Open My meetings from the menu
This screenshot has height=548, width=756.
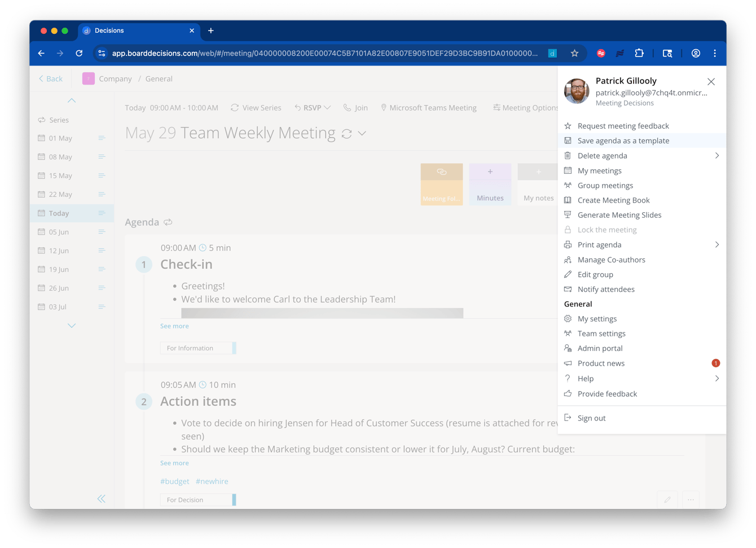click(598, 170)
